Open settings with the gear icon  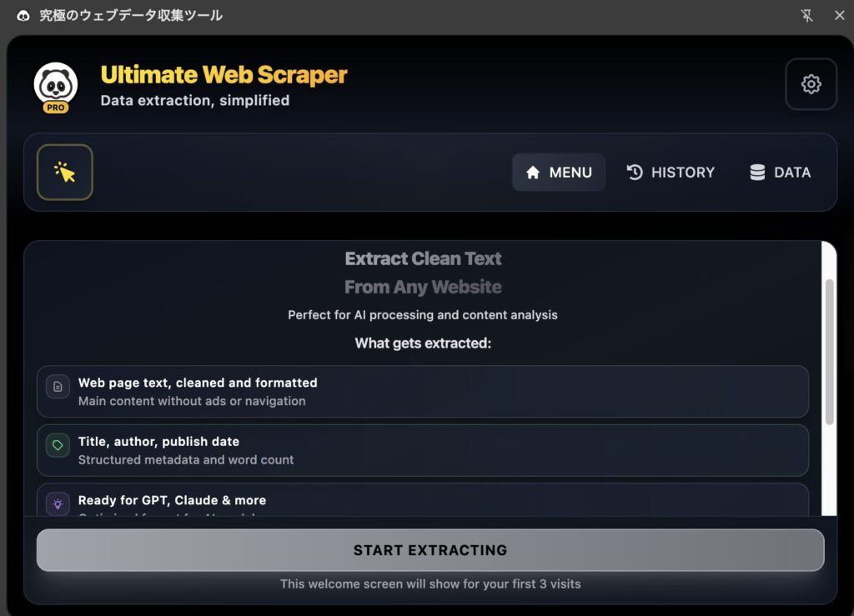[811, 84]
